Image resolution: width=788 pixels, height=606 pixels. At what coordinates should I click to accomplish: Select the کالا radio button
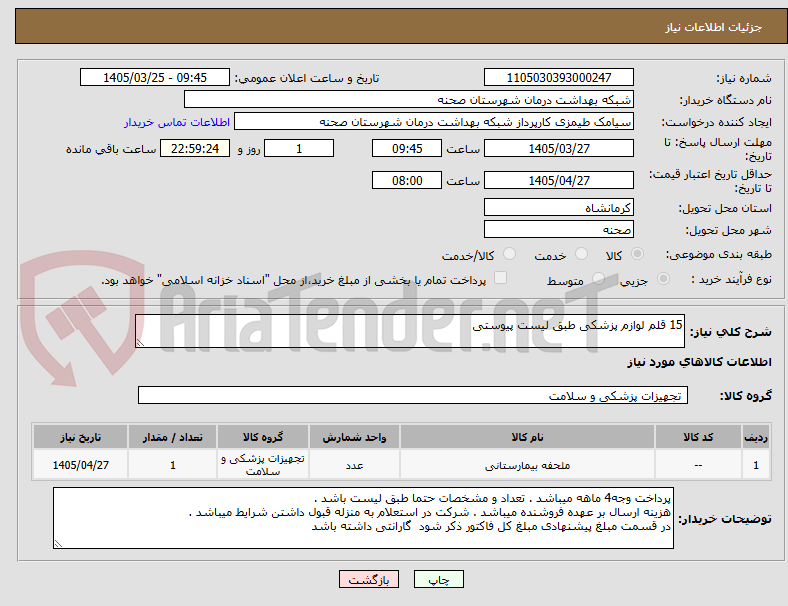coord(637,254)
